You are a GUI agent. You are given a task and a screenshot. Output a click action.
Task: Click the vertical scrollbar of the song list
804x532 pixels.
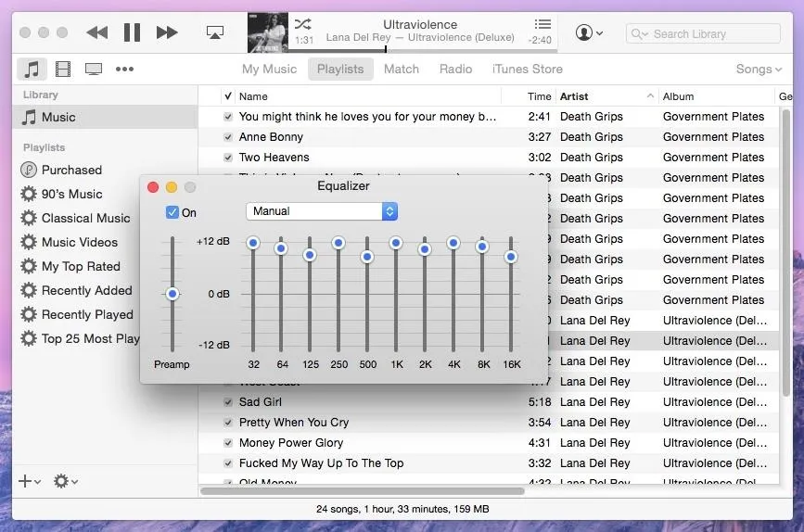(x=786, y=253)
